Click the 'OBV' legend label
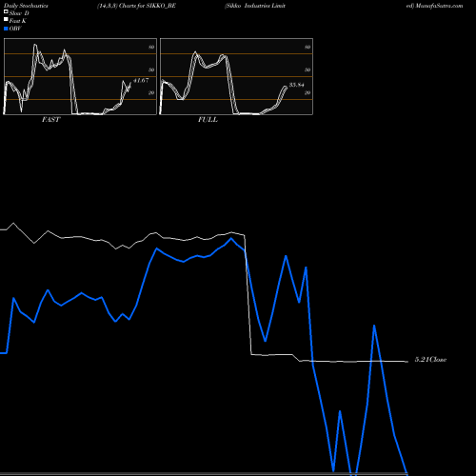The height and width of the screenshot is (476, 476). point(15,29)
